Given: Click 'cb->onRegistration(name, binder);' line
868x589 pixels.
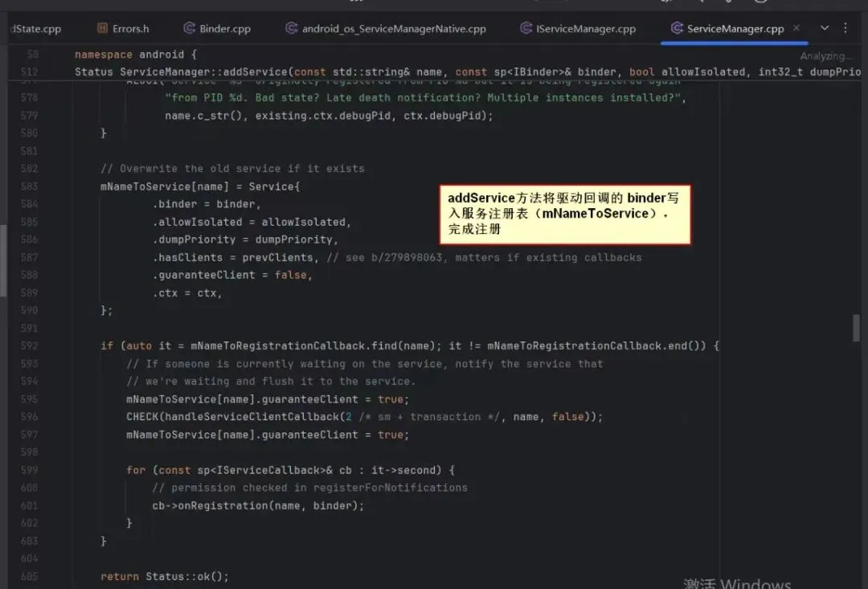Looking at the screenshot, I should [x=258, y=505].
